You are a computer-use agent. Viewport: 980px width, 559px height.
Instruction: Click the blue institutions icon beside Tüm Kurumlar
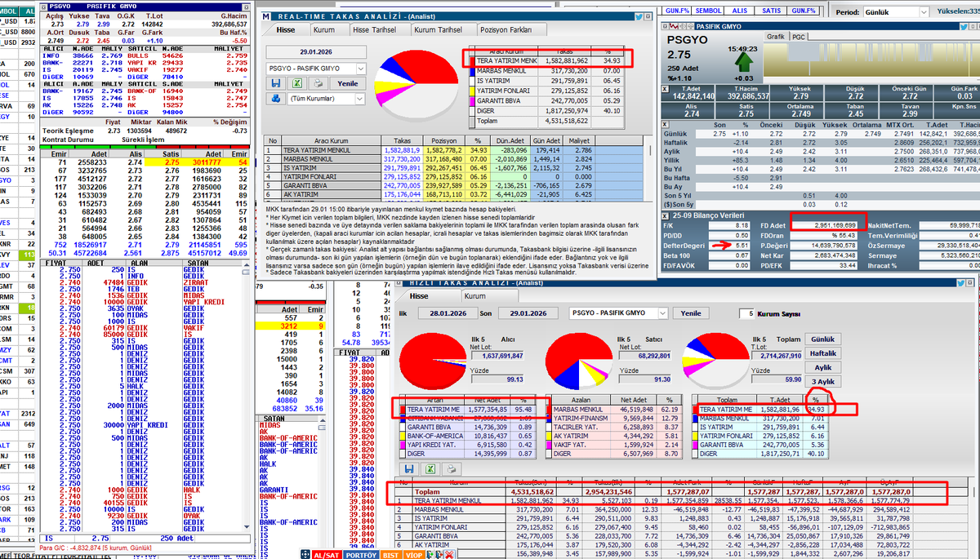[276, 99]
